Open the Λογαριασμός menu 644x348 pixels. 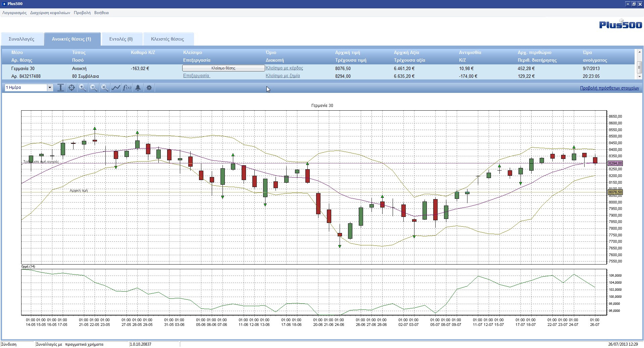(14, 13)
